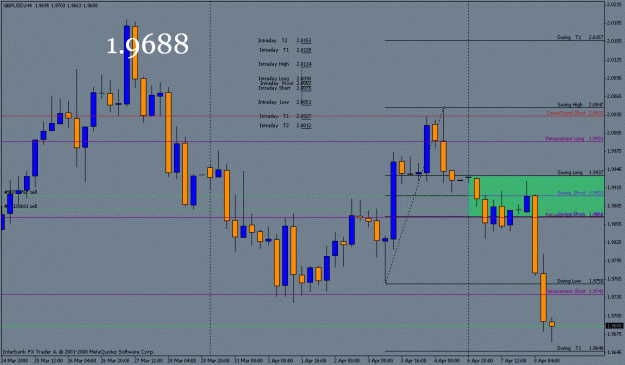This screenshot has width=625, height=365.
Task: Click the lower Intraday T1 label on red line
Action: tap(274, 116)
